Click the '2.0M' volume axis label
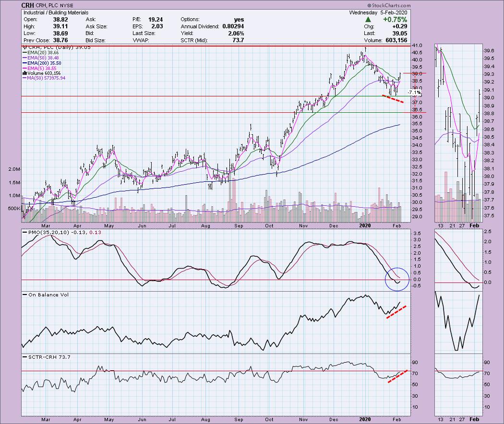Viewport: 504px width, 424px height. 15,169
